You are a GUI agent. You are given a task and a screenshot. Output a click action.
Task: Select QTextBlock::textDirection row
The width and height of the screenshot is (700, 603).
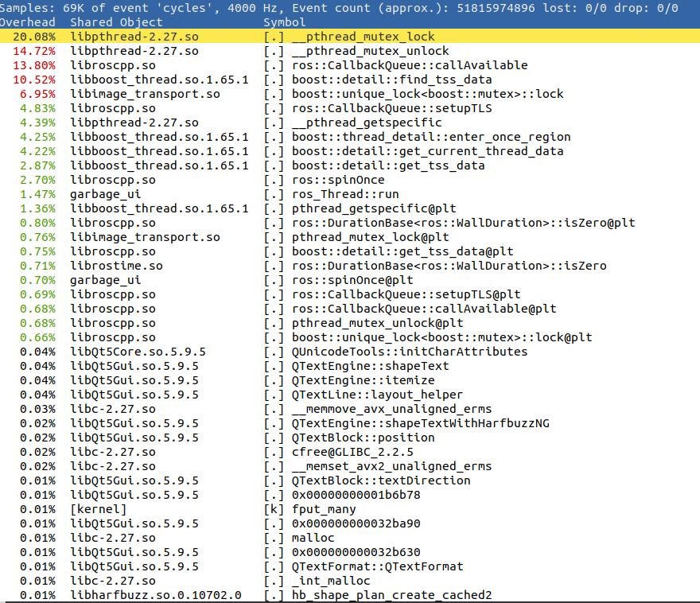(350, 480)
